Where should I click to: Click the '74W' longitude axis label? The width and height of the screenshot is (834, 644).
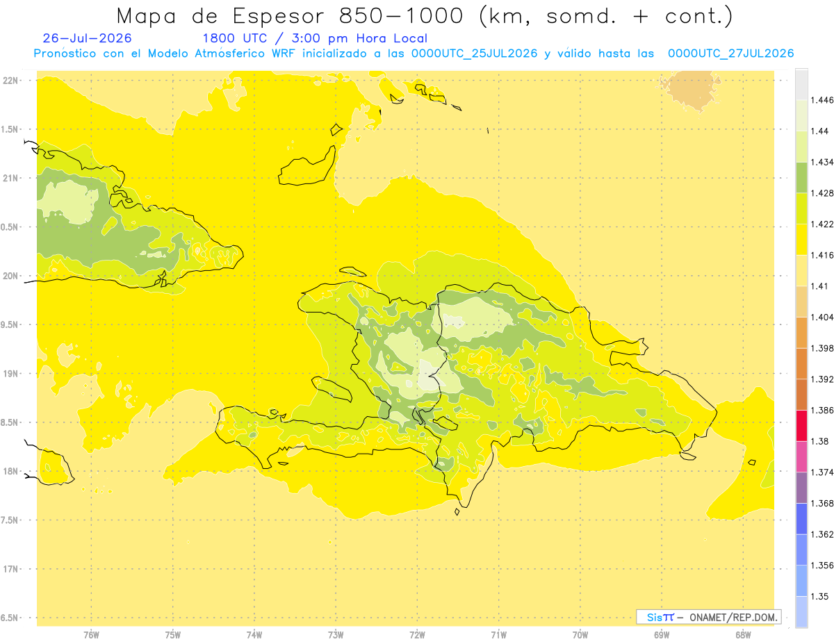tap(254, 635)
